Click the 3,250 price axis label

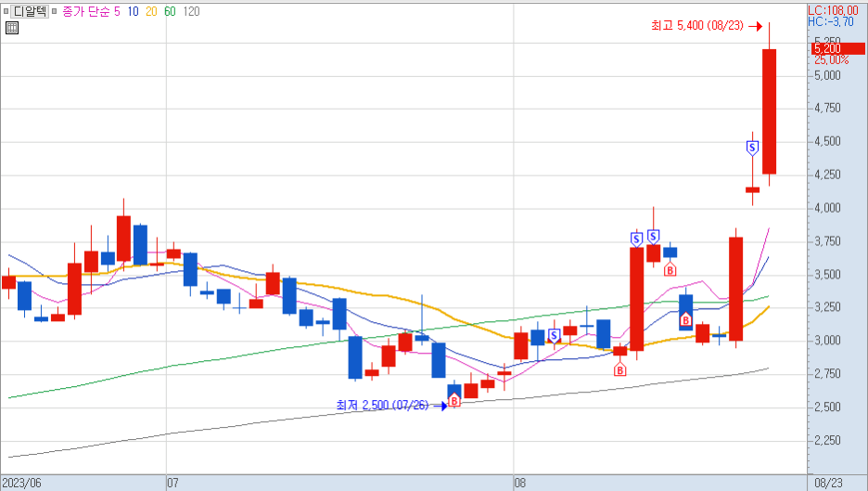click(x=827, y=307)
